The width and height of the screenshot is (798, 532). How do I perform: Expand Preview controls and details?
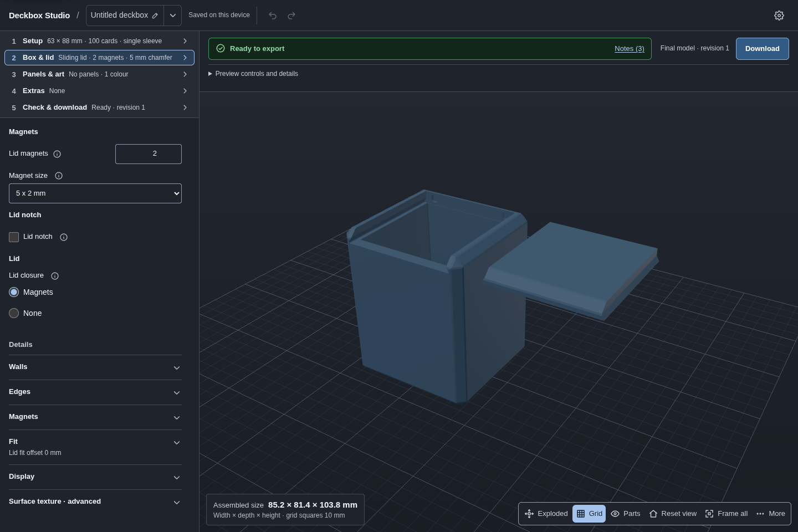tap(253, 74)
